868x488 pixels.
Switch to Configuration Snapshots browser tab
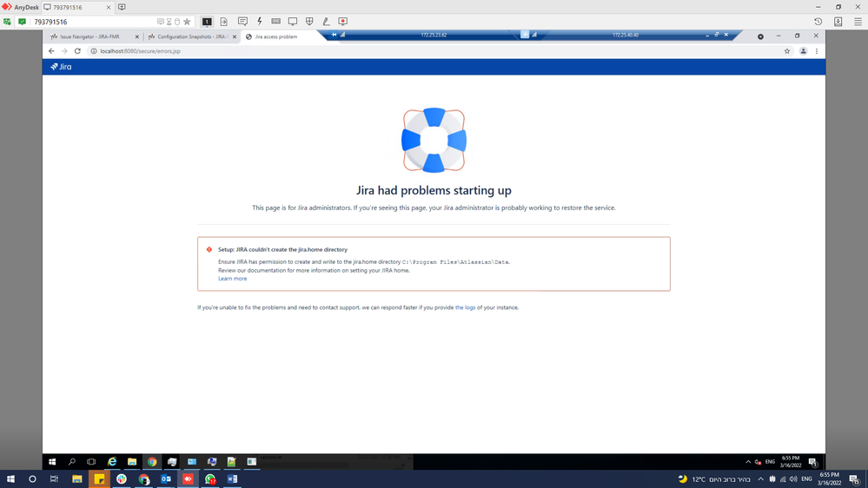[x=189, y=36]
